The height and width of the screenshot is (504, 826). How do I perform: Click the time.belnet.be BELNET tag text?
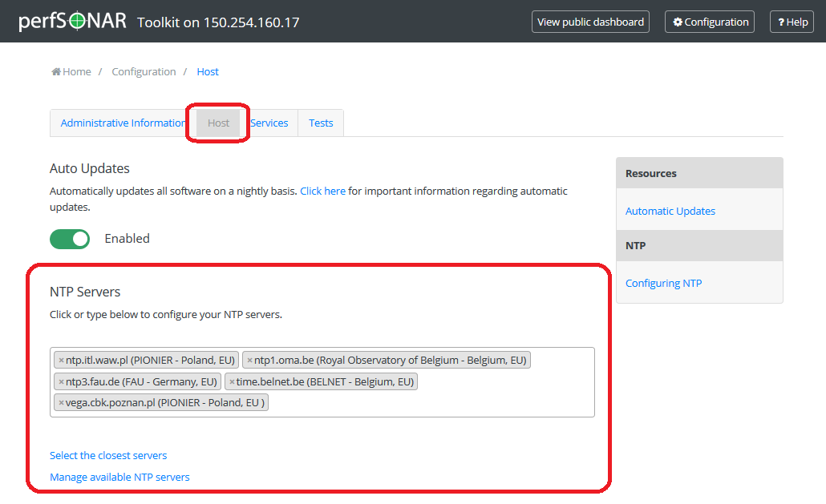(x=325, y=382)
